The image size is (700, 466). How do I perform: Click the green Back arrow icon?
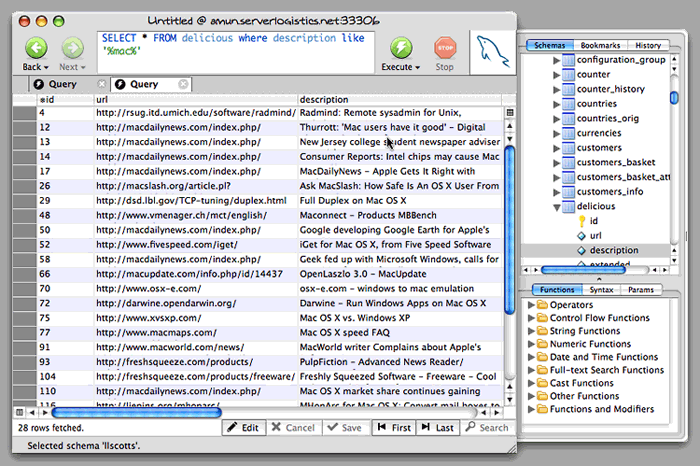(36, 48)
